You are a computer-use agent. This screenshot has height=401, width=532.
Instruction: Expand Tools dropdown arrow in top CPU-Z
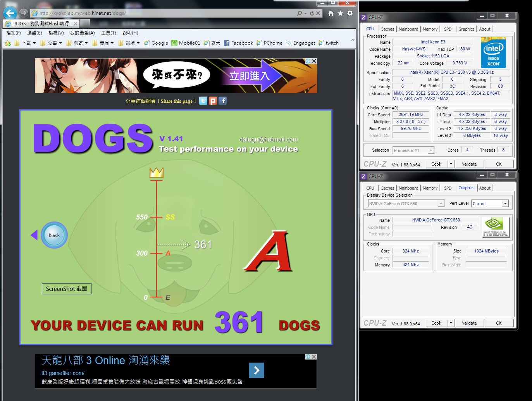pyautogui.click(x=451, y=164)
